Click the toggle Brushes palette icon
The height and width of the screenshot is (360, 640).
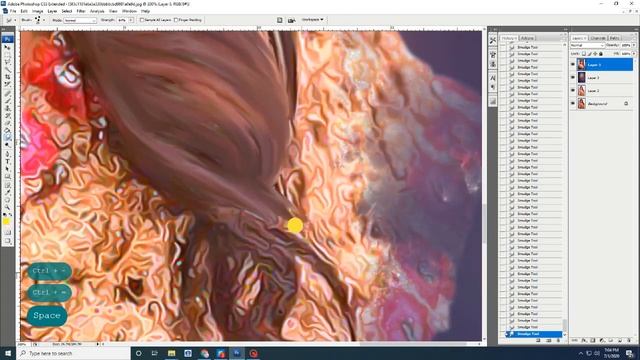[280, 20]
